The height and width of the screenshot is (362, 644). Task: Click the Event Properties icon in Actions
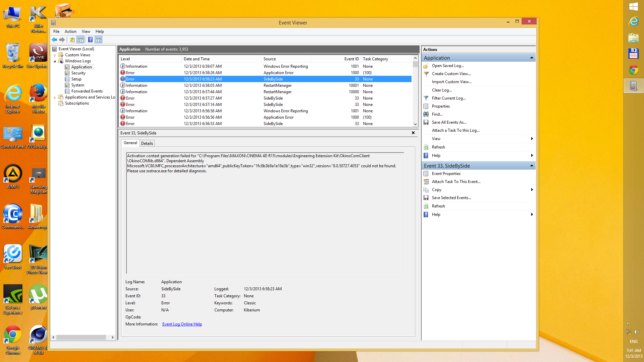pos(426,174)
